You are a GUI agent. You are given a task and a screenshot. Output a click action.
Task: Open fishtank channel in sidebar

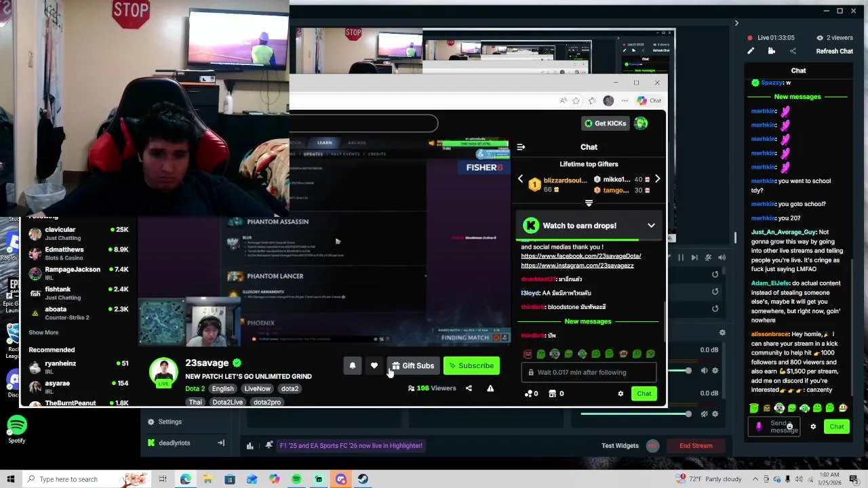click(x=78, y=293)
